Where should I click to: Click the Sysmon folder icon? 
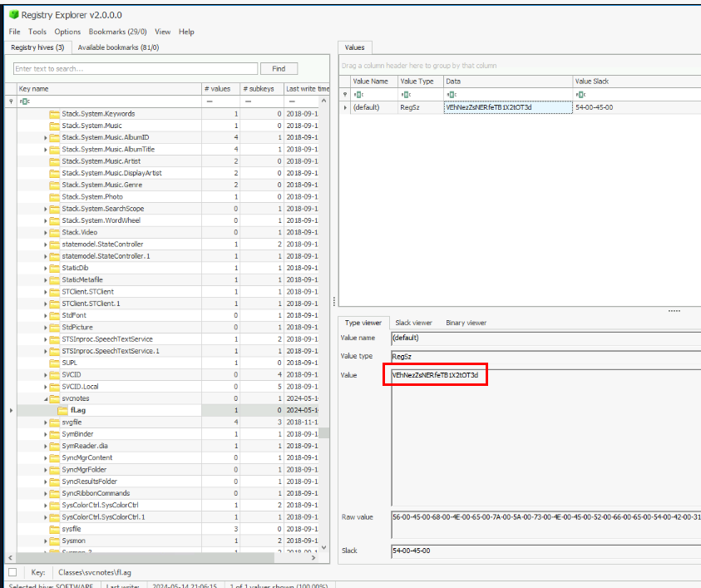coord(55,541)
